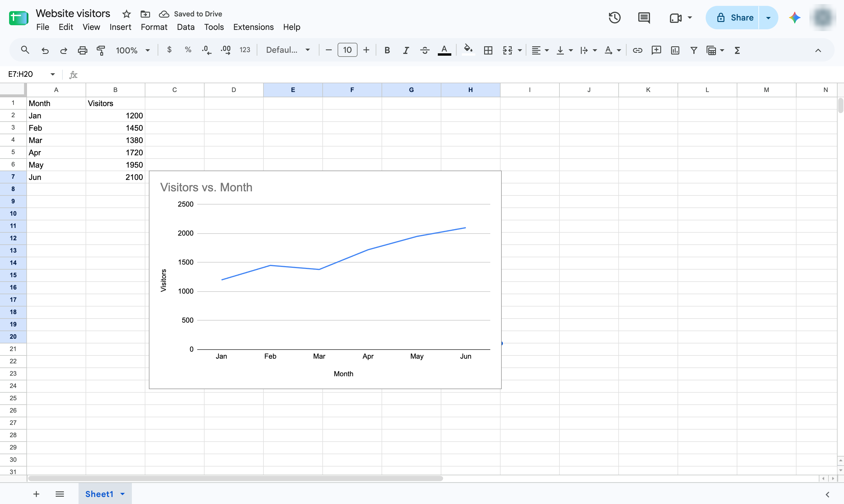This screenshot has width=844, height=504.
Task: Apply currency format with the dollar icon
Action: [x=169, y=50]
